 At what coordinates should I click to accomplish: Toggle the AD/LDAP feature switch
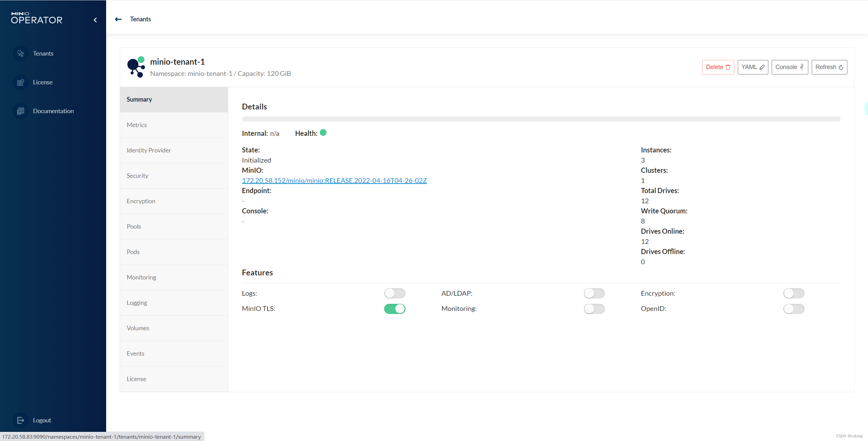[x=594, y=293]
